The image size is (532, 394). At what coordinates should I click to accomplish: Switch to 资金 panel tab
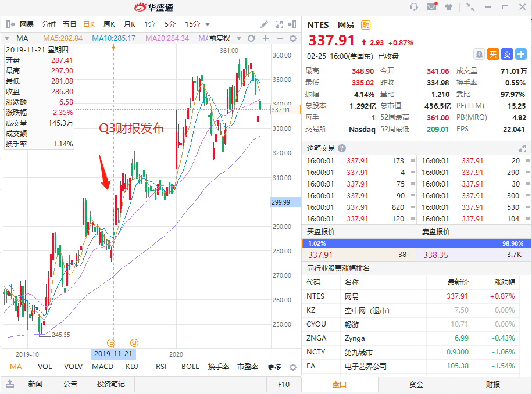tap(416, 385)
